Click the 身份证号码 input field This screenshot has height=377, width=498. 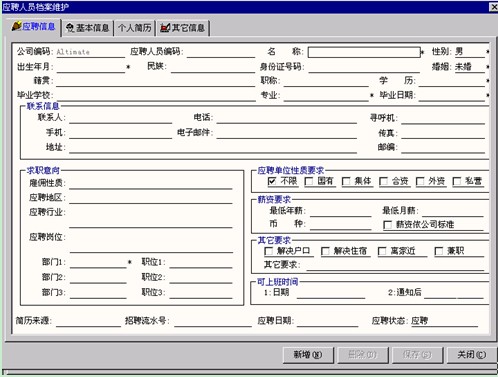tap(364, 67)
